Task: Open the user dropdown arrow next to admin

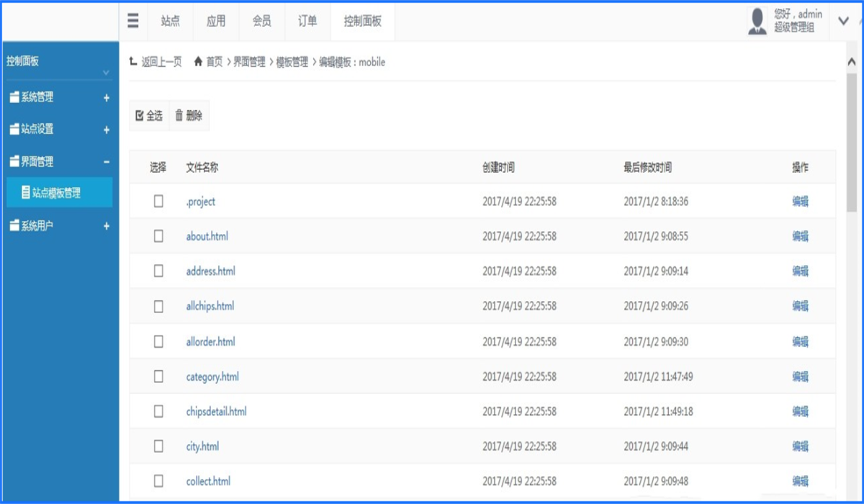Action: coord(844,22)
